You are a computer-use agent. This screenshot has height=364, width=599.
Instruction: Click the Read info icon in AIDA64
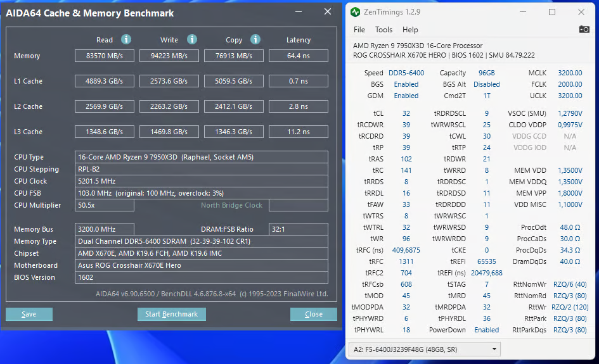[126, 39]
